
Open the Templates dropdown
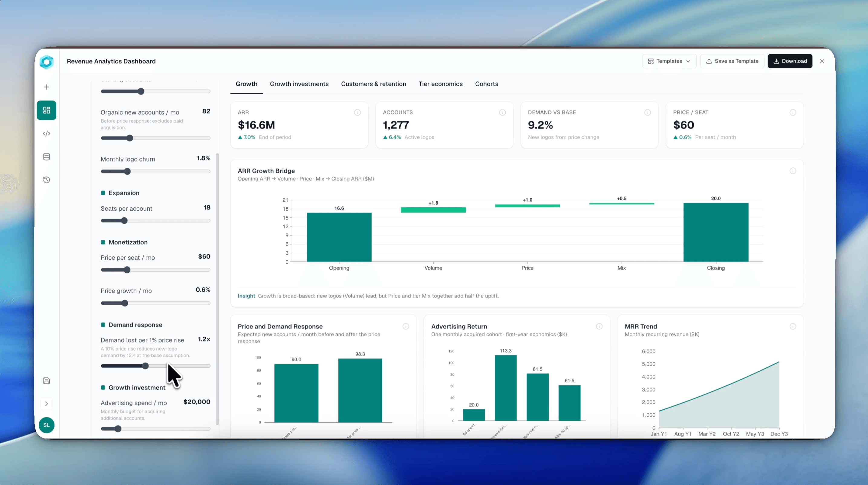pyautogui.click(x=669, y=61)
